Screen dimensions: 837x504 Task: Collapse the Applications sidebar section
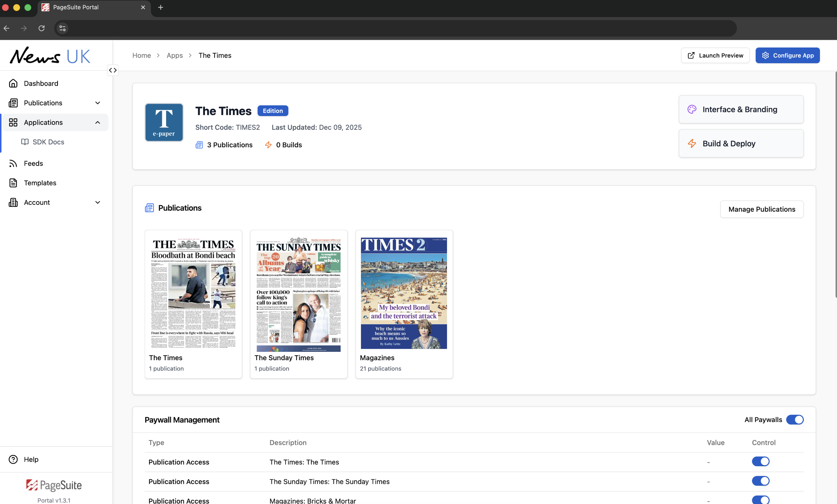[97, 122]
